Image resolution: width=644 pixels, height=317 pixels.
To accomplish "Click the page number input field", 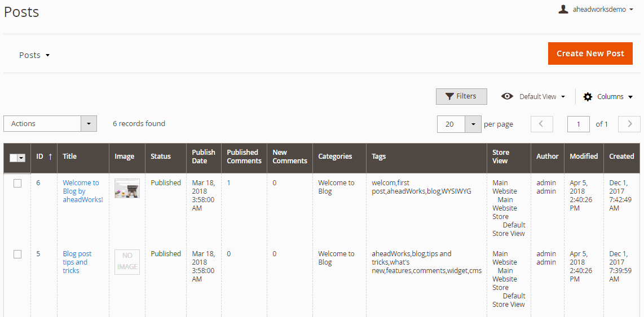I will (578, 124).
